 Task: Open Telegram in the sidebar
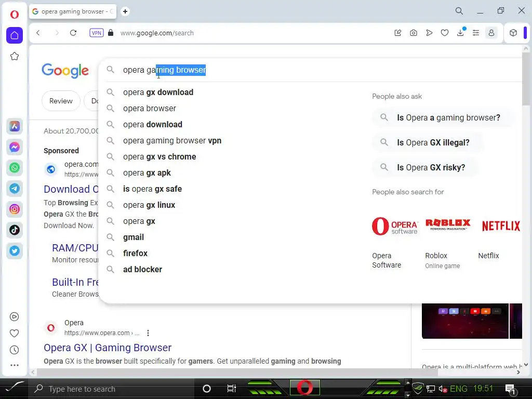(14, 189)
